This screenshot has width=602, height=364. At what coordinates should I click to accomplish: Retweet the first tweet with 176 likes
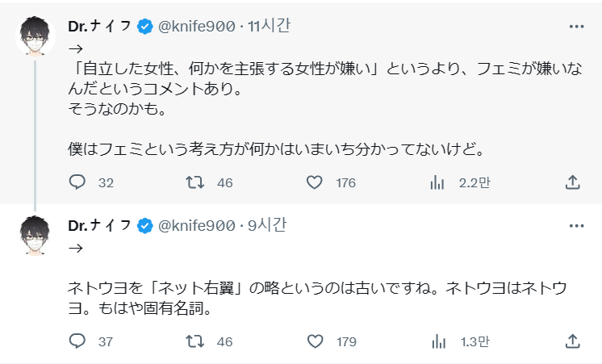(x=195, y=182)
